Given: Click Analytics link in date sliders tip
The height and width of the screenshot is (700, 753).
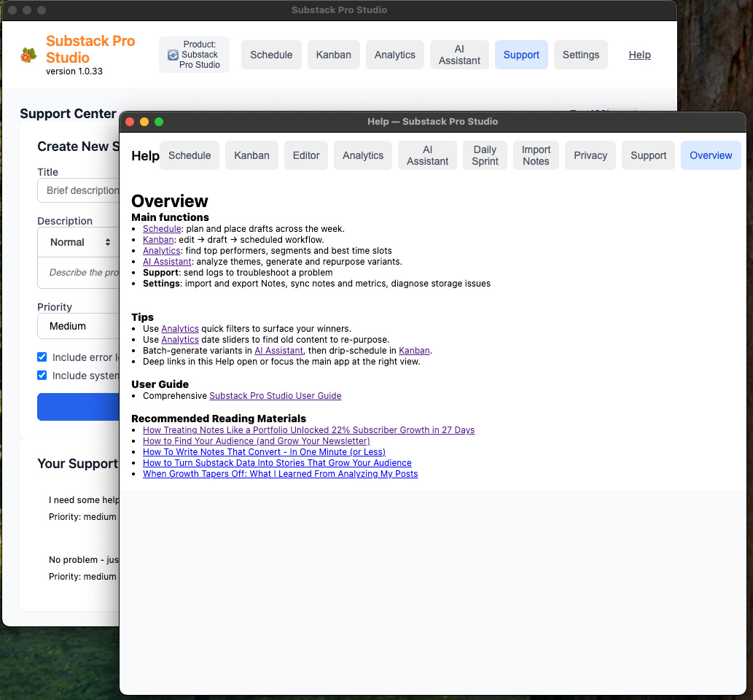Looking at the screenshot, I should [x=180, y=340].
